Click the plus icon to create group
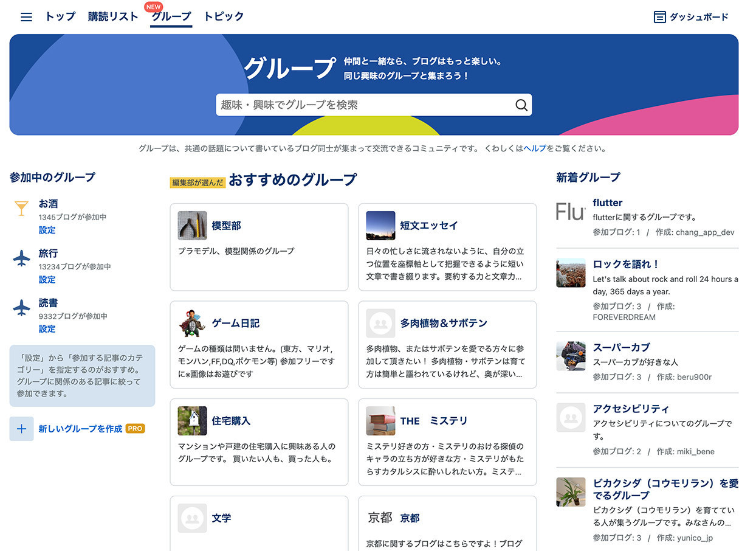 tap(21, 429)
